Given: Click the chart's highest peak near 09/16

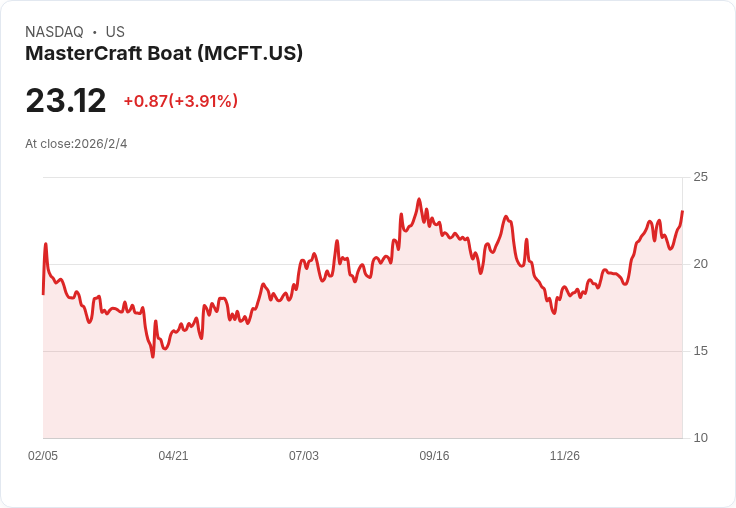Looking at the screenshot, I should click(x=419, y=199).
